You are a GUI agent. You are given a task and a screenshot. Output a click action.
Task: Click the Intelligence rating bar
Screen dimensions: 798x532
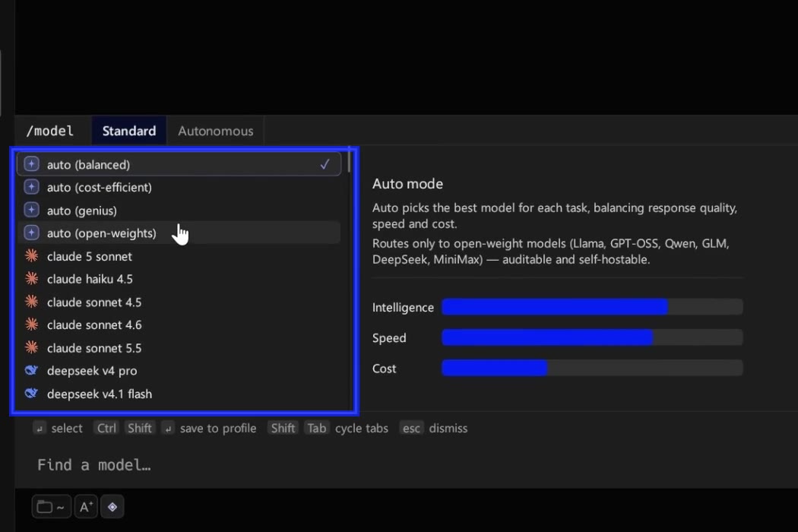pyautogui.click(x=592, y=307)
